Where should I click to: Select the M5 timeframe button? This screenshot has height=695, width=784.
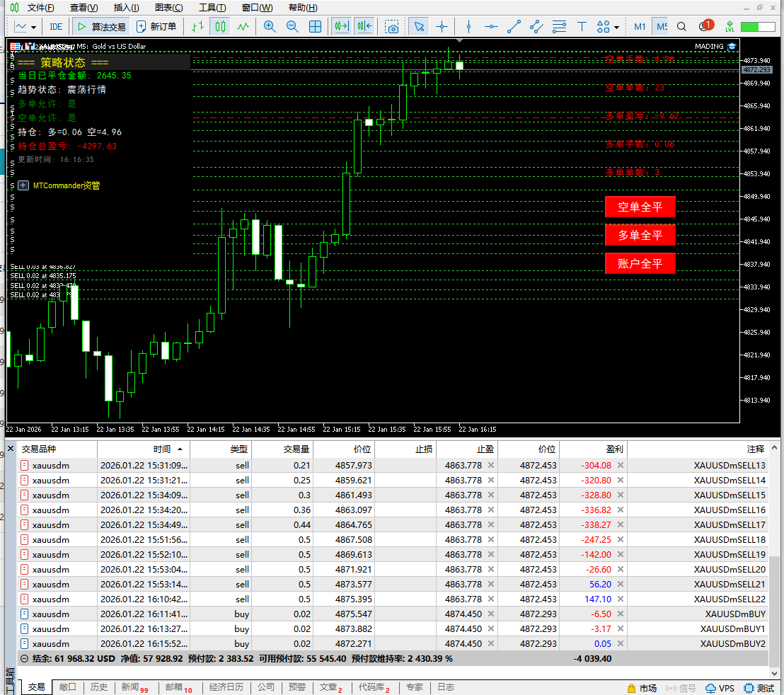point(662,26)
